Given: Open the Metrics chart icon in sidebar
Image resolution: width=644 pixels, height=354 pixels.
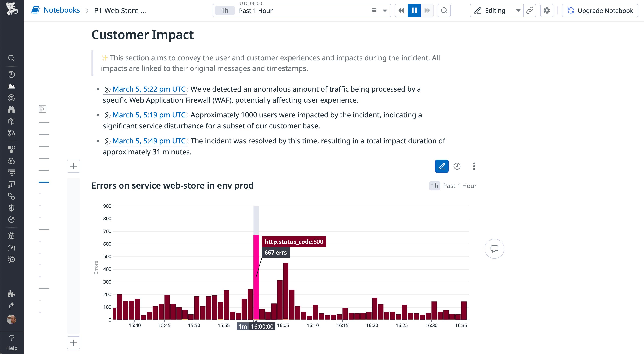Looking at the screenshot, I should point(12,86).
